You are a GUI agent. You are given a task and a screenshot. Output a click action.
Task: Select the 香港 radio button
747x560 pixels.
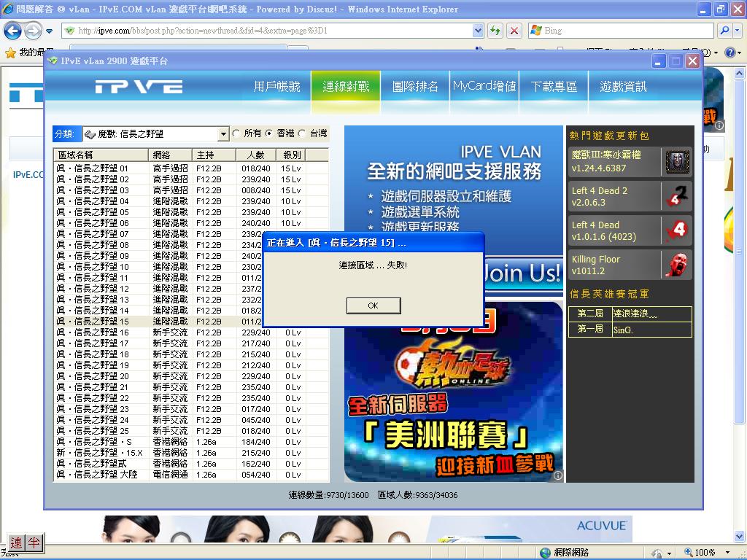[x=269, y=134]
